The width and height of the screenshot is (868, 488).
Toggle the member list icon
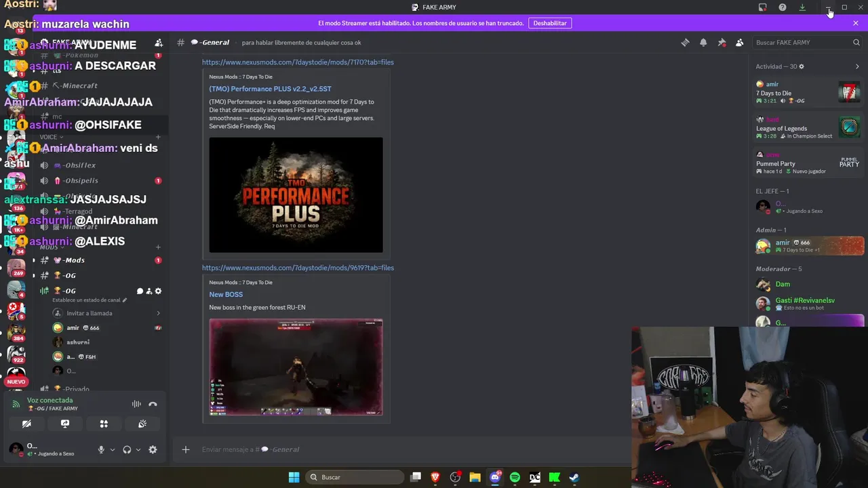click(740, 43)
